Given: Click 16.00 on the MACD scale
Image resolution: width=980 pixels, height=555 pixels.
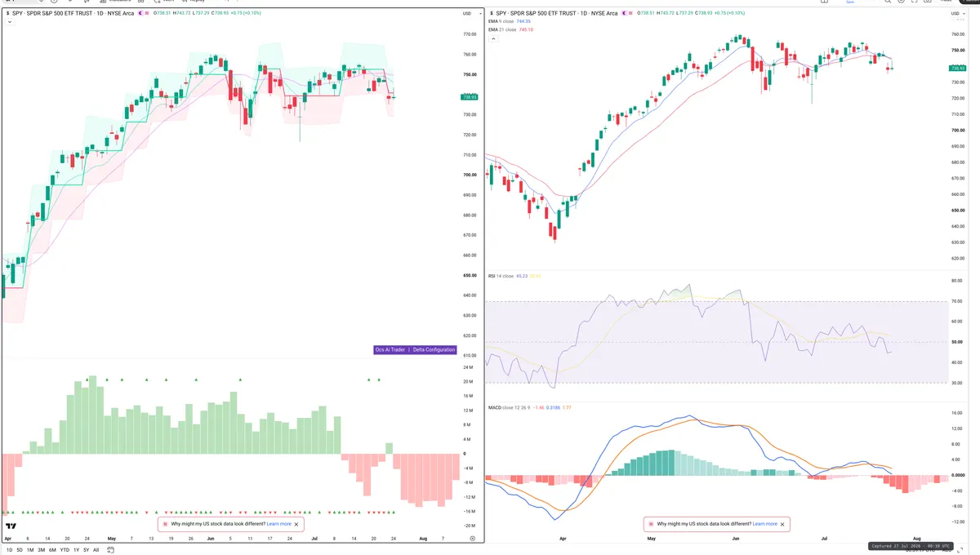Looking at the screenshot, I should (956, 413).
